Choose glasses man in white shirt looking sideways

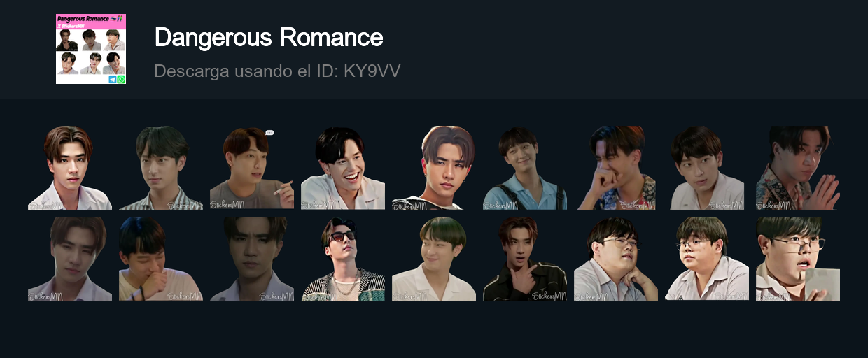pos(707,259)
